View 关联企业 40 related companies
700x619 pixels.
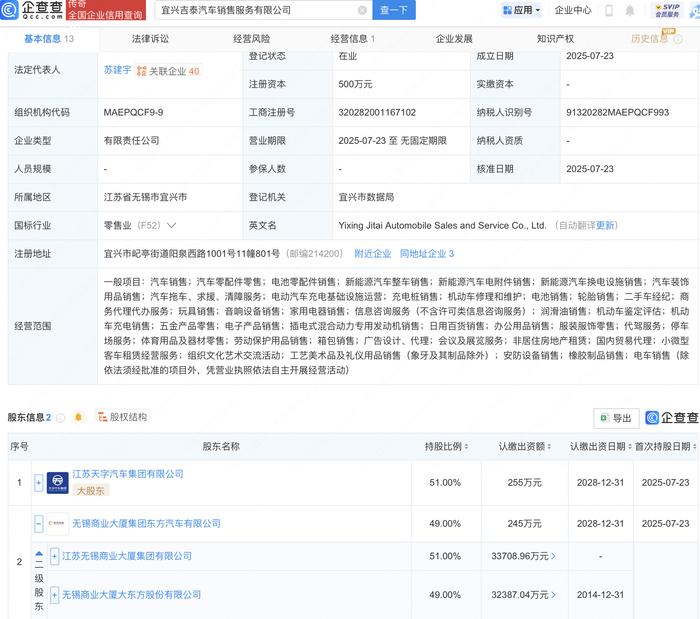[x=168, y=71]
